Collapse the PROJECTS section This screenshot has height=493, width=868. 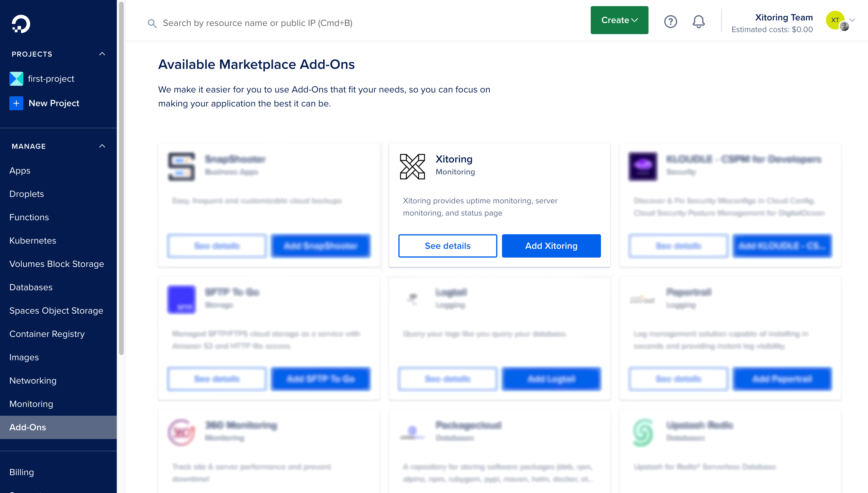102,54
